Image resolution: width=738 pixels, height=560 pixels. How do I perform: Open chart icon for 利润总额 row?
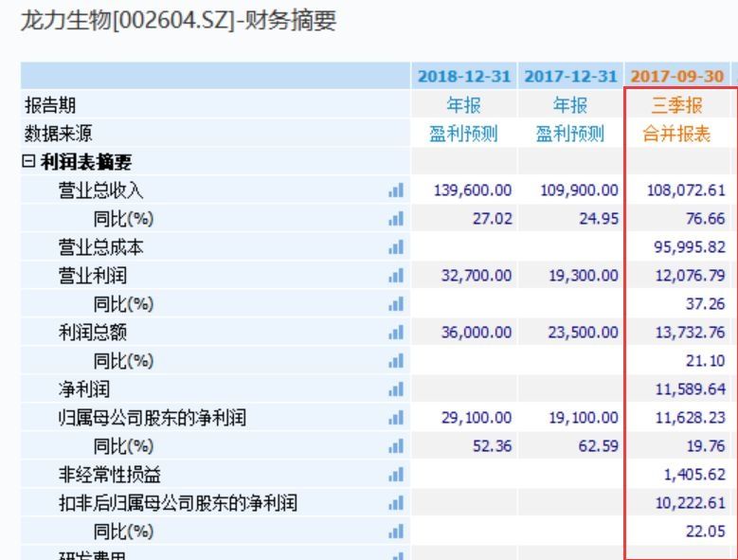coord(396,333)
